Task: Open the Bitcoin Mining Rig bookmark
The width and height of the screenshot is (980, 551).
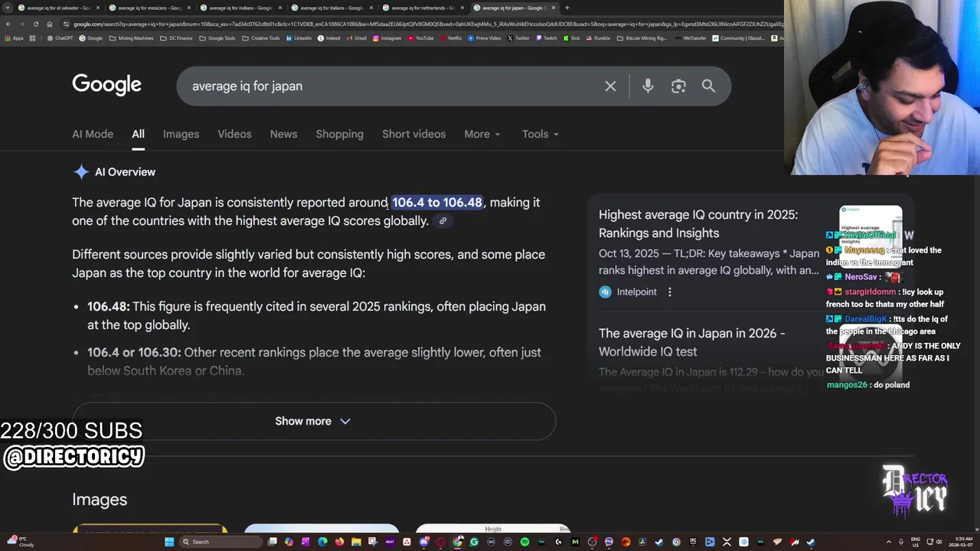Action: click(x=643, y=37)
